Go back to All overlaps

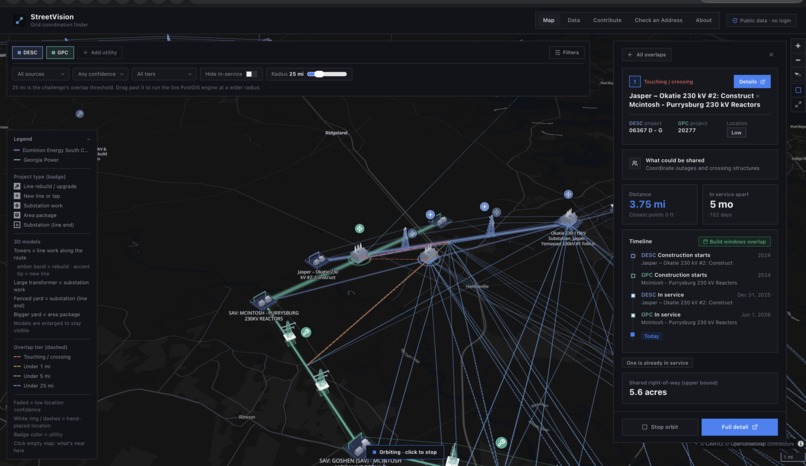pyautogui.click(x=647, y=54)
